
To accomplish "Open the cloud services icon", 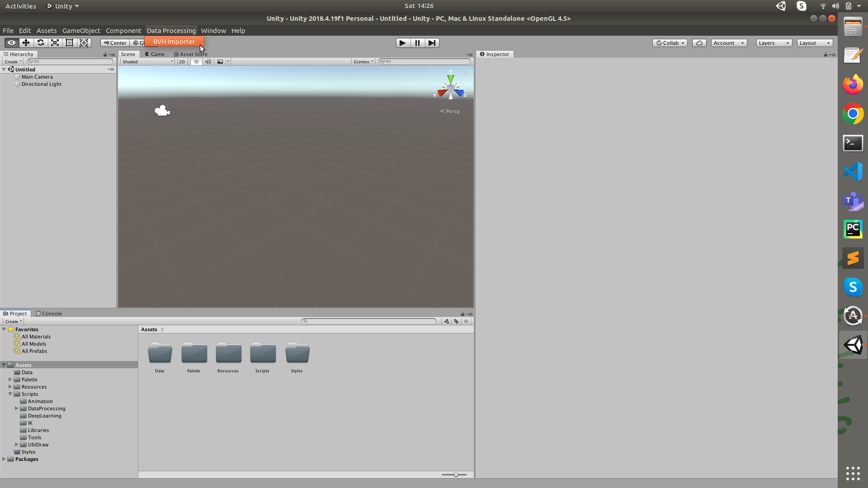I will 699,43.
